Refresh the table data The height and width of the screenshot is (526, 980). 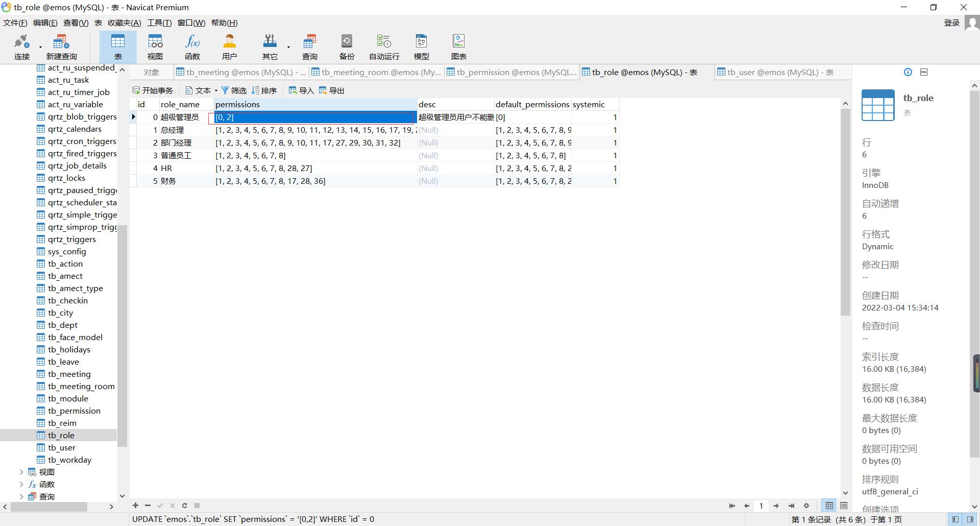point(184,506)
